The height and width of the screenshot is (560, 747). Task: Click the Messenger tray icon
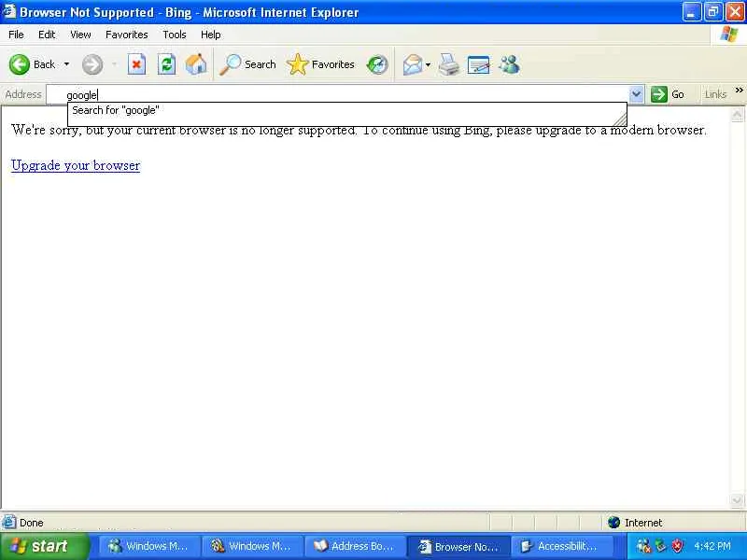tap(643, 546)
